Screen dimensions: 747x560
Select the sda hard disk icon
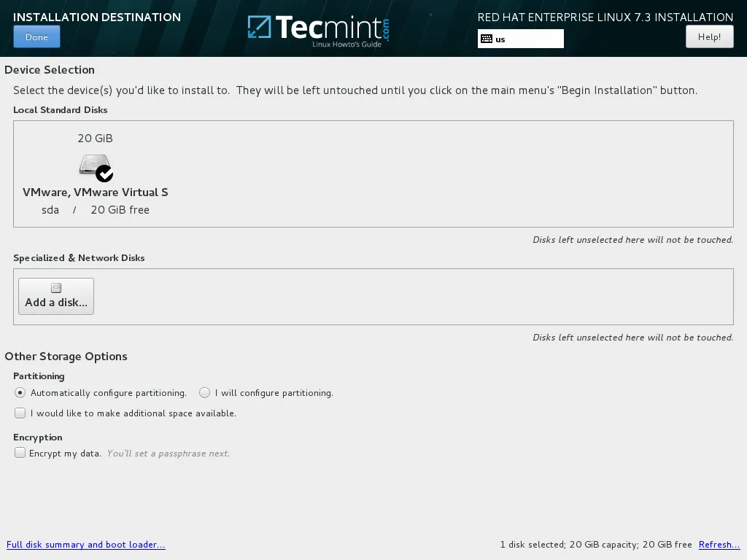(93, 165)
